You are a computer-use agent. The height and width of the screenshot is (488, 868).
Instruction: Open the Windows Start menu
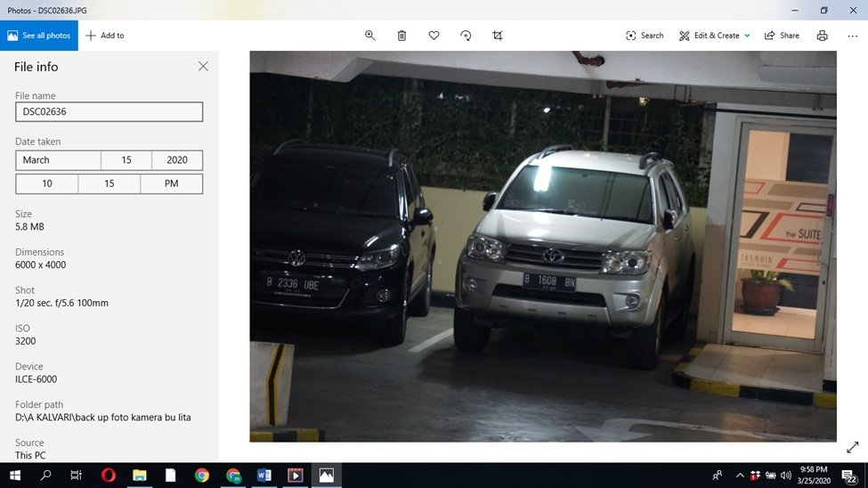(15, 476)
